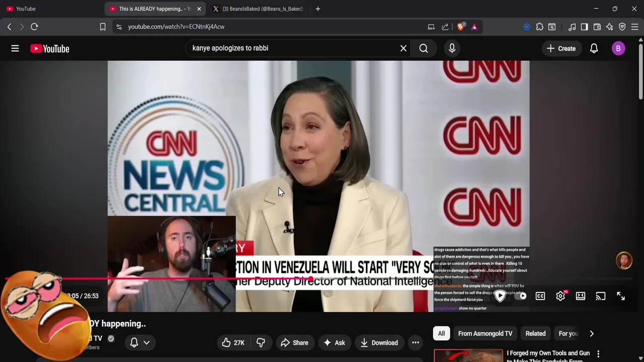Open a new browser tab
The image size is (644, 362).
[317, 9]
